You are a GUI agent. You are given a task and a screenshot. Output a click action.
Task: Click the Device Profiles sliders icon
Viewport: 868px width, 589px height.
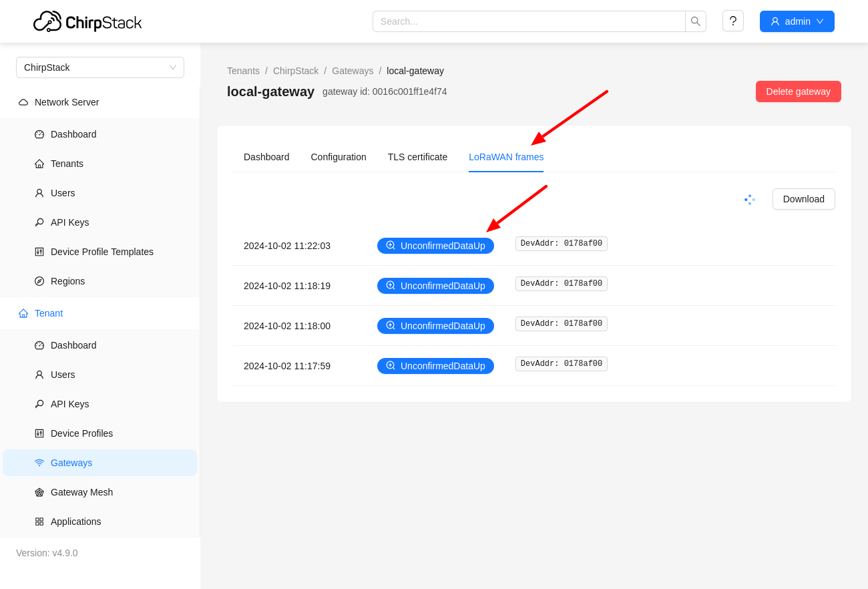[39, 433]
